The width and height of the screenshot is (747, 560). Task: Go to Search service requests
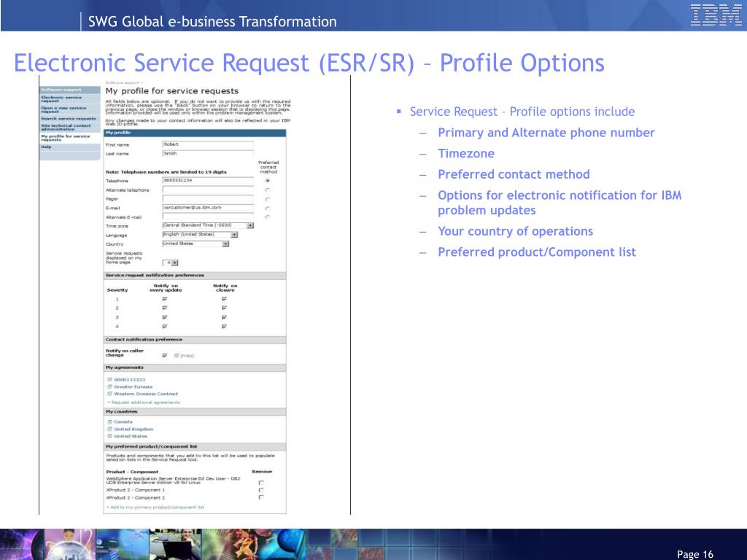tap(69, 119)
